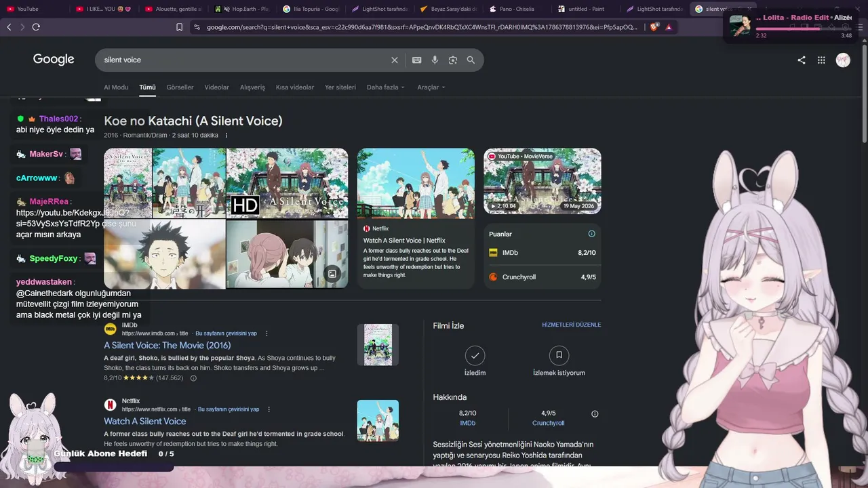This screenshot has width=868, height=488.
Task: Open more options beside the film runtime
Action: [x=226, y=135]
